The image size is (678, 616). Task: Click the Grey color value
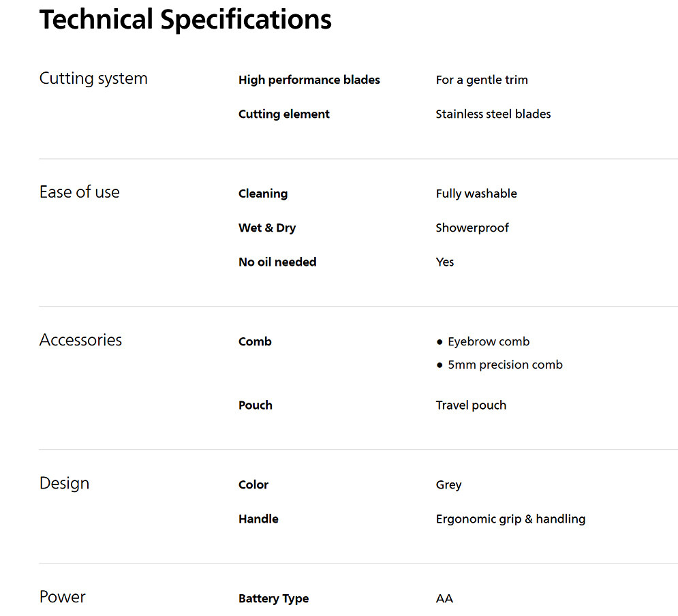448,484
